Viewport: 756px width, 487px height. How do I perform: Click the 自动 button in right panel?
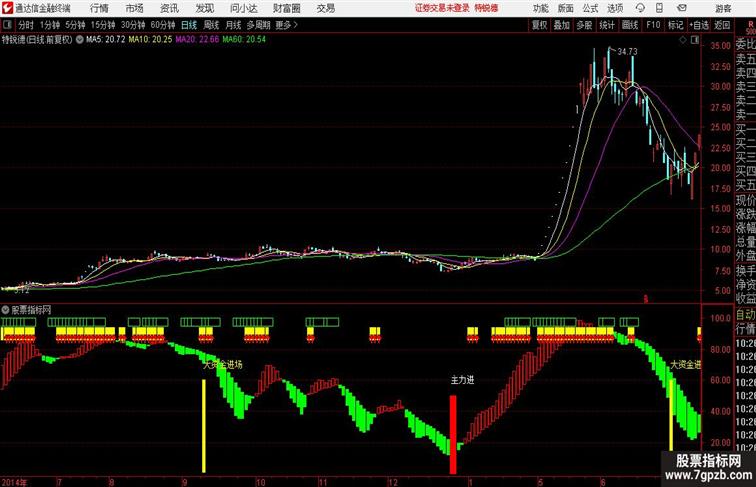coord(745,315)
